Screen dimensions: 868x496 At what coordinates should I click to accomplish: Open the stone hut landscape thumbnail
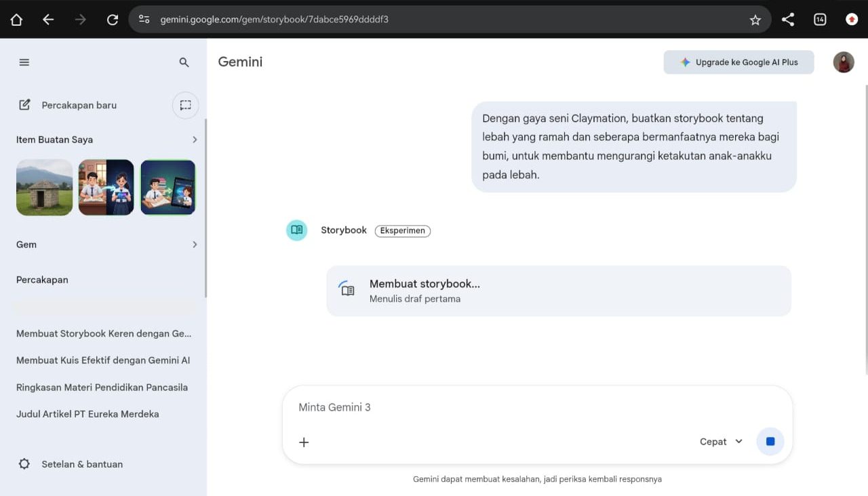click(44, 188)
